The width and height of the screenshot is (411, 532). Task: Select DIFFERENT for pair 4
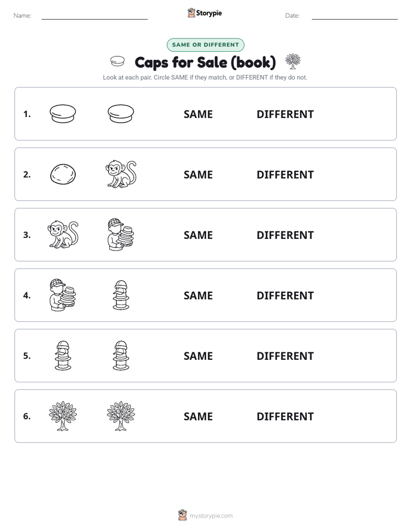pos(285,295)
